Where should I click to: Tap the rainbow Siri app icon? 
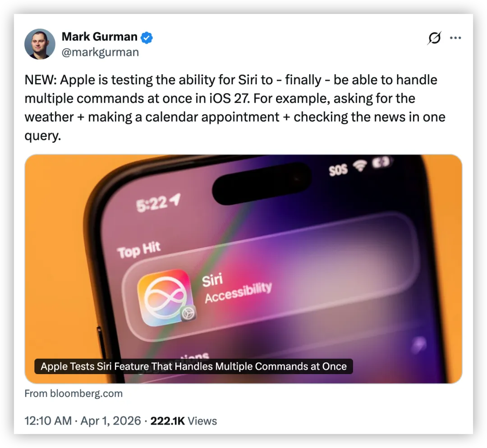[x=166, y=297]
